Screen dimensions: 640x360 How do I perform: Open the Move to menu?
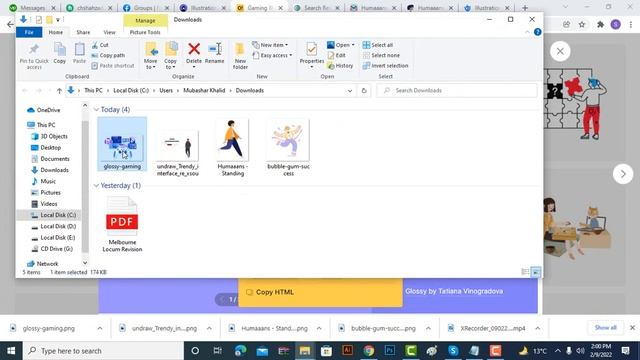(x=151, y=56)
